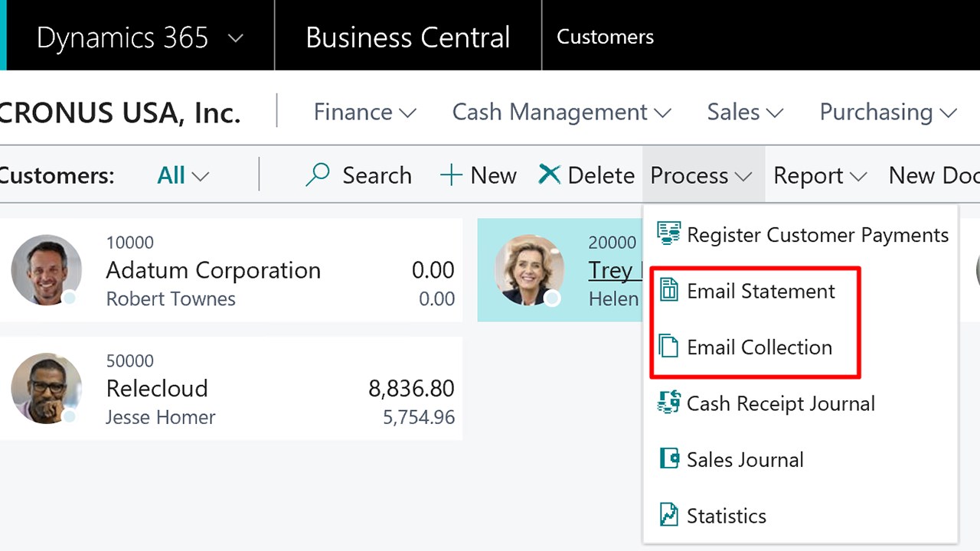980x551 pixels.
Task: Click the Delete X icon
Action: (x=549, y=174)
